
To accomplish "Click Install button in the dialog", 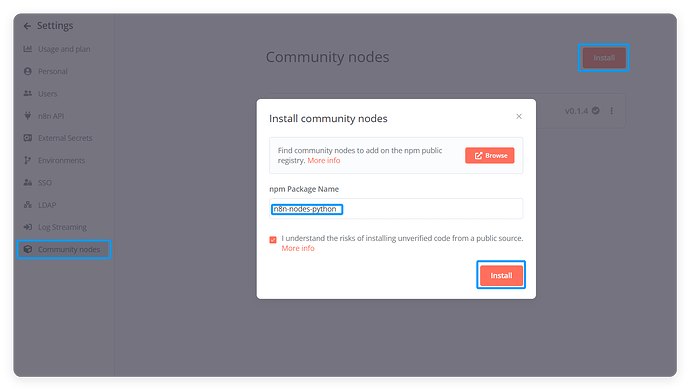I will click(501, 275).
